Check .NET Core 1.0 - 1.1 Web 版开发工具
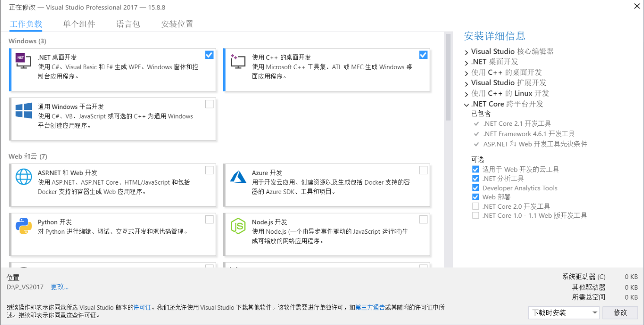 click(x=475, y=216)
